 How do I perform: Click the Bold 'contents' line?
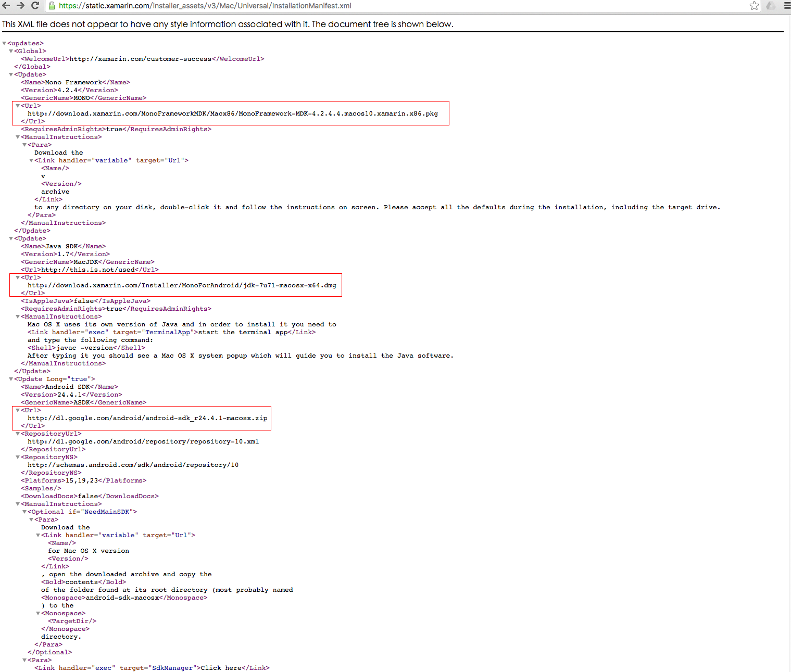click(x=83, y=582)
